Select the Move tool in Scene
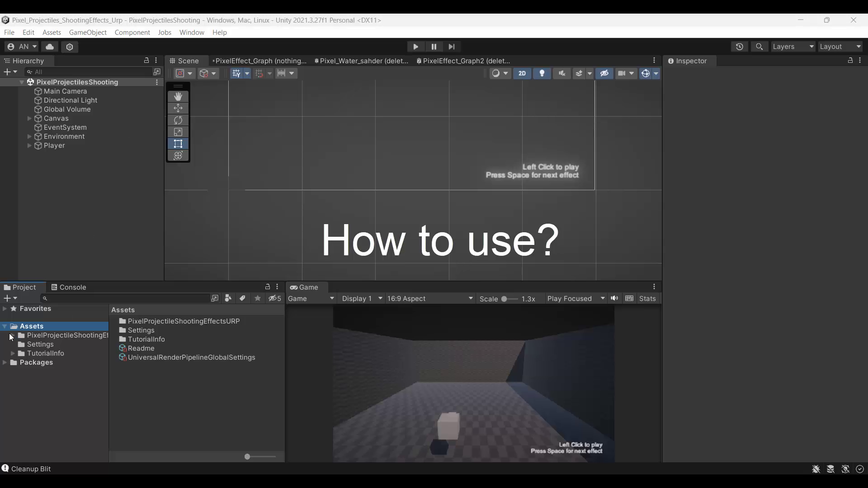Viewport: 868px width, 488px height. pyautogui.click(x=178, y=108)
